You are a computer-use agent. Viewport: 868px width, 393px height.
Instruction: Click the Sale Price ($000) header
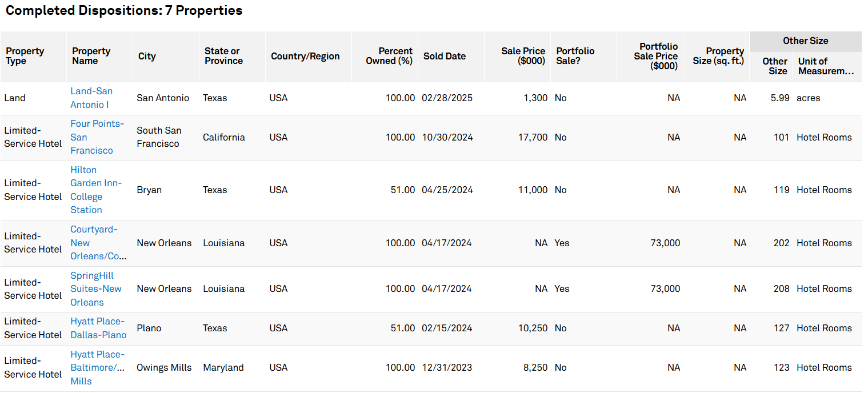523,56
